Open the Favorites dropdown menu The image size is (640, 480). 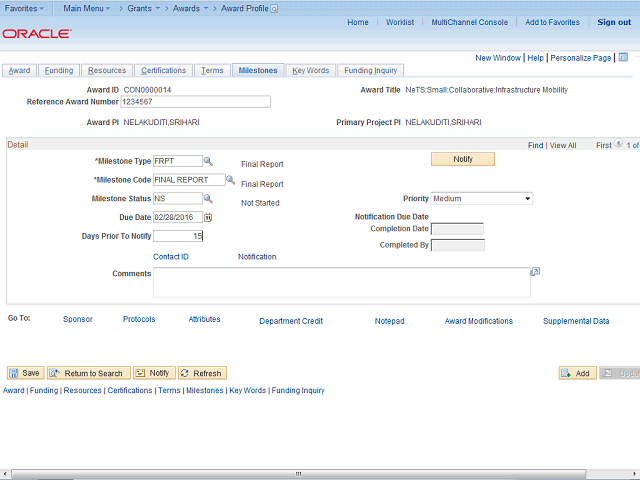pyautogui.click(x=24, y=8)
